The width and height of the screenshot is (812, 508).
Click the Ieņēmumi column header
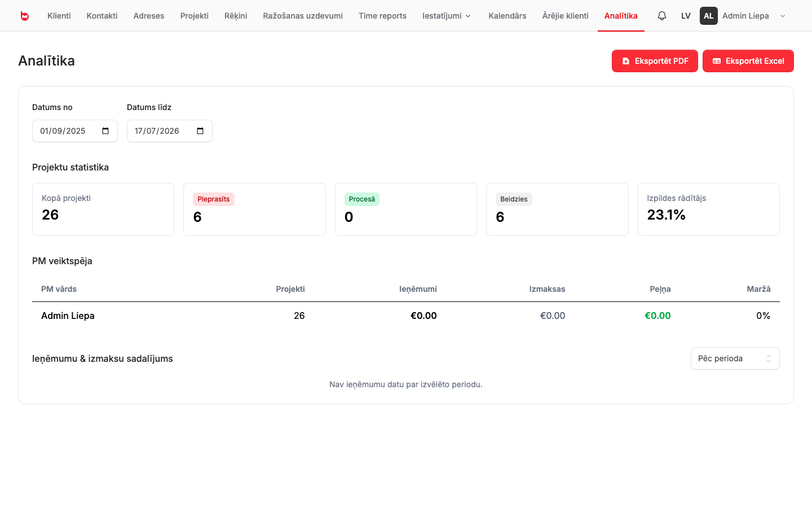coord(418,289)
